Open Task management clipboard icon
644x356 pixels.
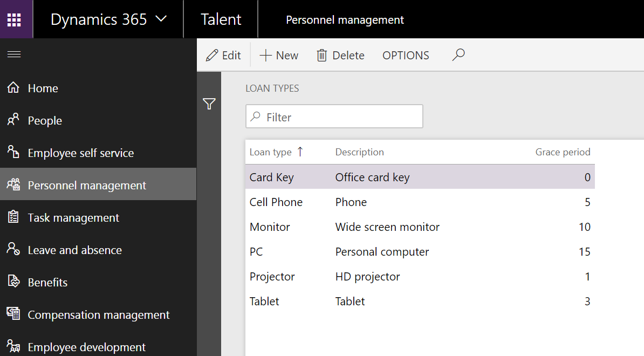[13, 217]
